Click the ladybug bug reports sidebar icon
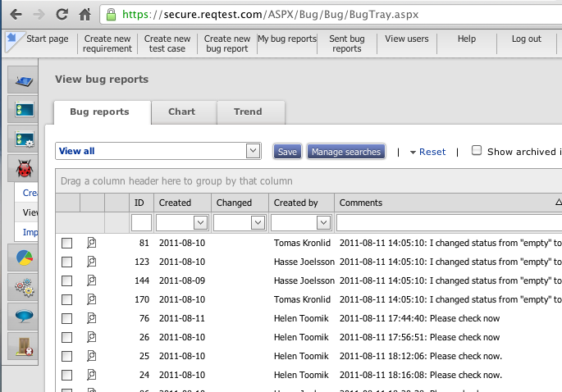 (x=23, y=168)
